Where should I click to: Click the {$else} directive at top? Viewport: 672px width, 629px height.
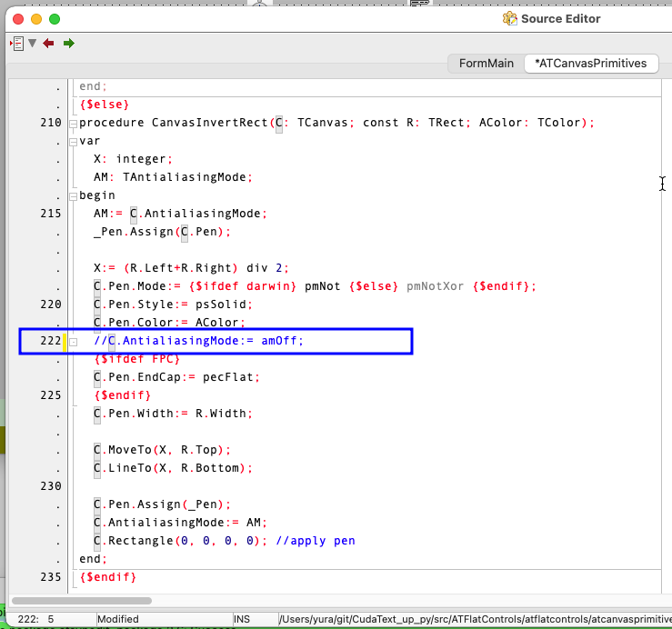105,105
